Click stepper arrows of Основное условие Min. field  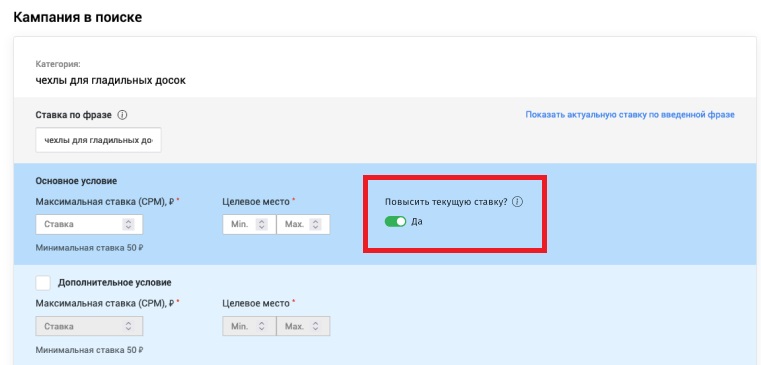click(262, 224)
